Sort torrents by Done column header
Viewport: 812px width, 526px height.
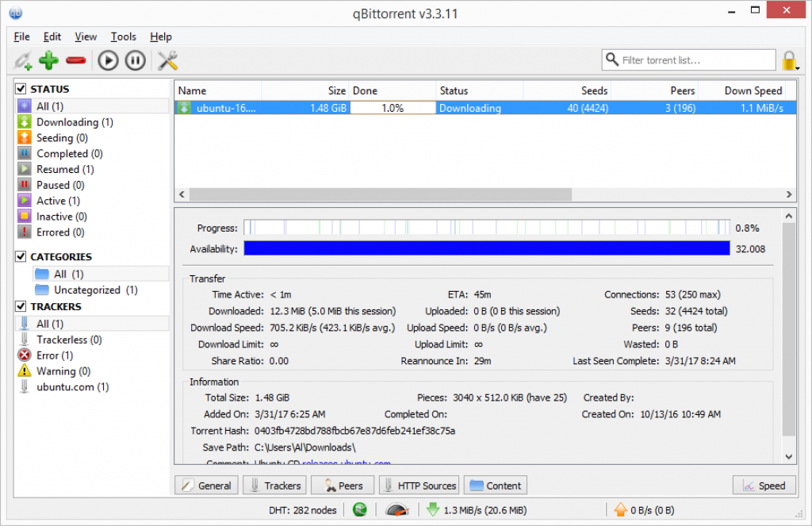tap(393, 90)
